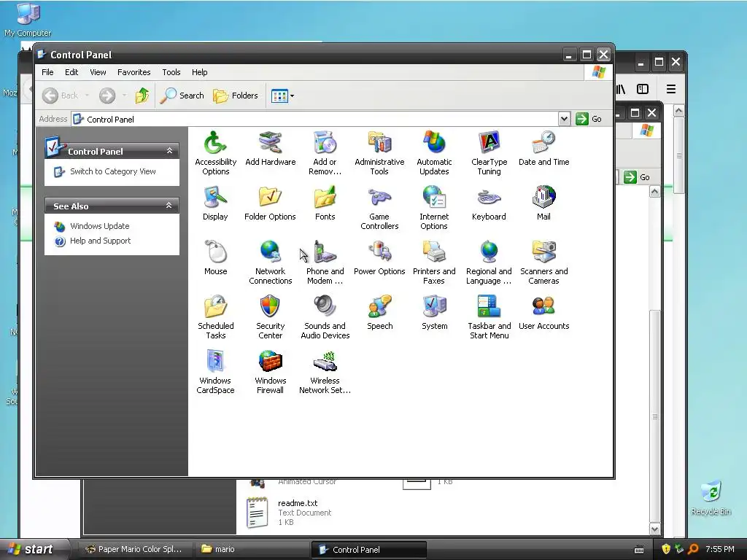This screenshot has width=747, height=560.
Task: Switch to mario folder taskbar button
Action: click(x=252, y=549)
